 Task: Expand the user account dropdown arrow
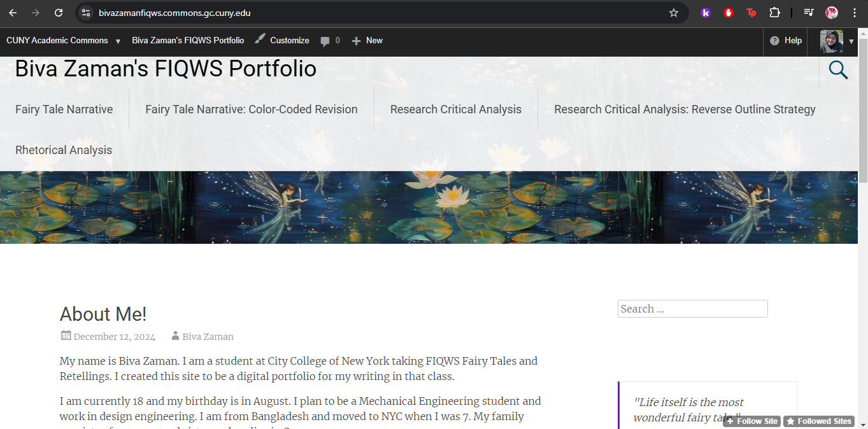click(x=851, y=41)
